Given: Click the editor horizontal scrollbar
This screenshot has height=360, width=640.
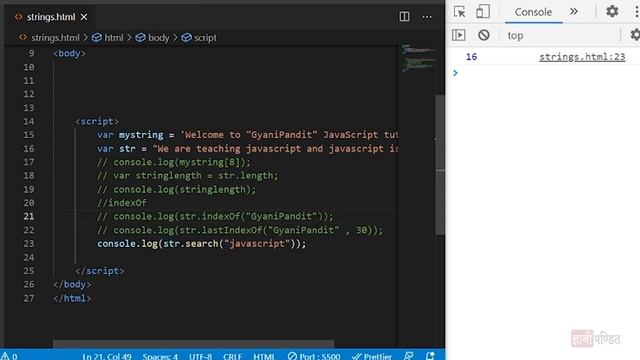Looking at the screenshot, I should tap(193, 344).
